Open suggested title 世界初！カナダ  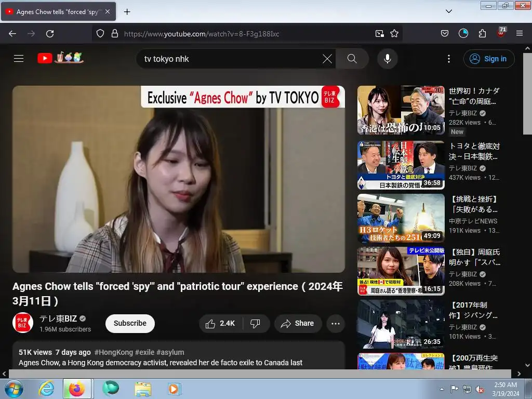[474, 96]
